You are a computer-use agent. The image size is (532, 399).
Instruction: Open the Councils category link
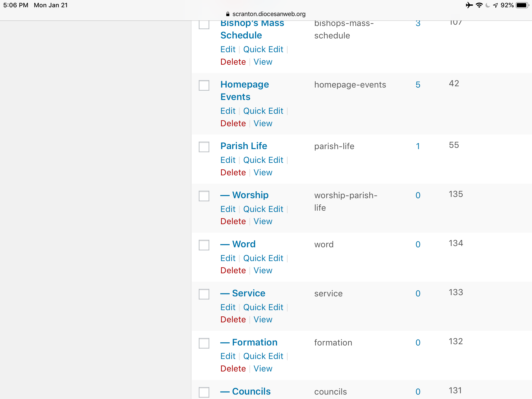coord(251,391)
